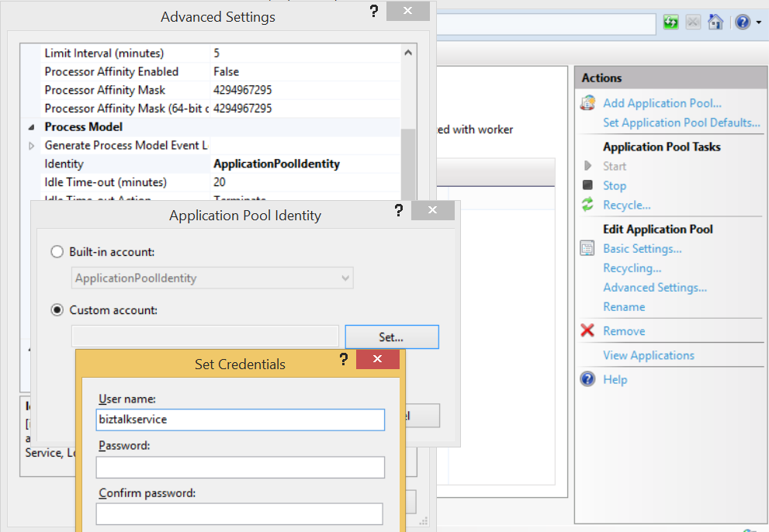Click the greyed Start play icon
This screenshot has width=769, height=532.
tap(587, 166)
